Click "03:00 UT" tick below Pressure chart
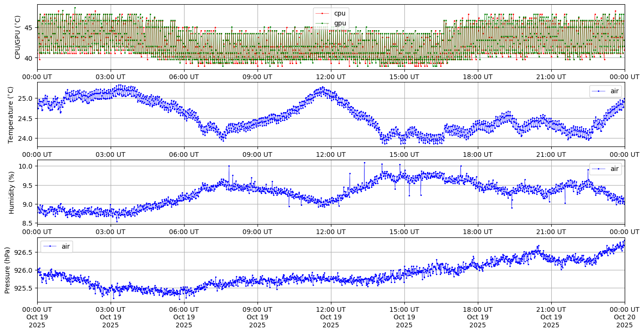Screen dimensions: 644x333 tap(111, 309)
